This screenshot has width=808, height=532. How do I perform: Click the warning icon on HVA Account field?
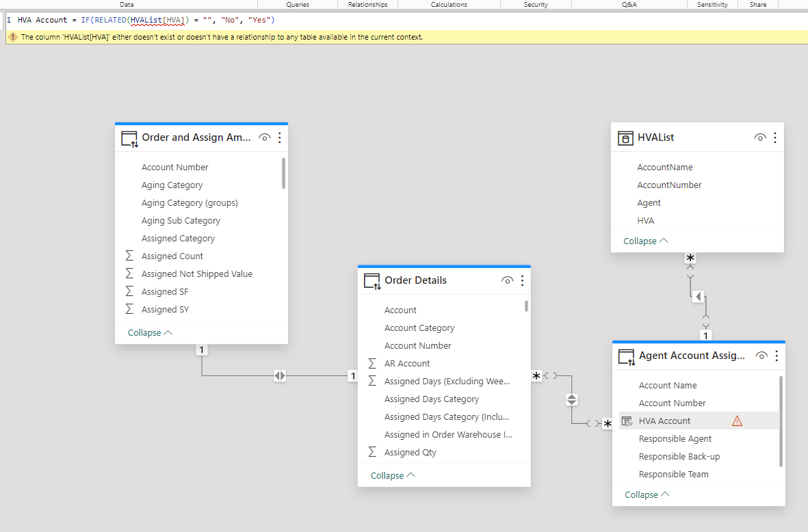[x=738, y=421]
